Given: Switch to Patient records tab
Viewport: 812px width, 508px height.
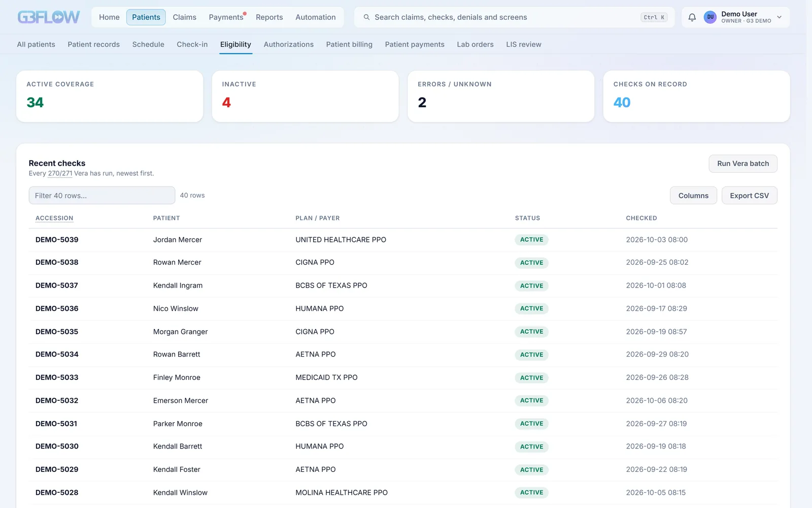Looking at the screenshot, I should click(93, 44).
